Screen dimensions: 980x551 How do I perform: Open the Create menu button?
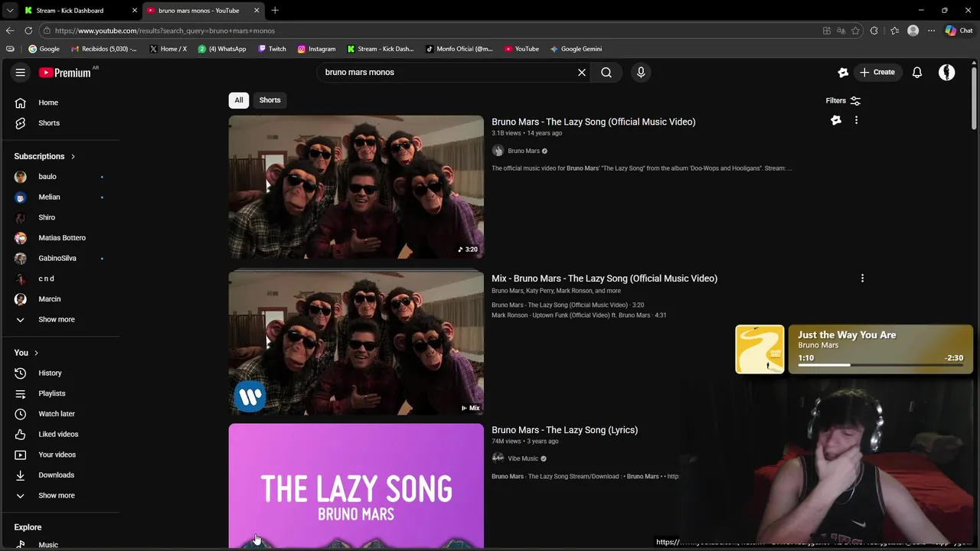[x=877, y=72]
